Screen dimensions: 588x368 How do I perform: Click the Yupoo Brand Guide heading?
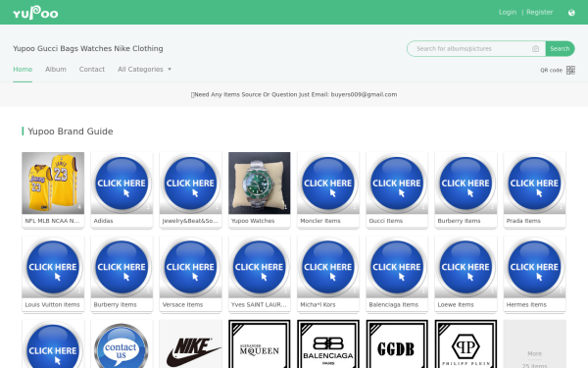[x=71, y=131]
